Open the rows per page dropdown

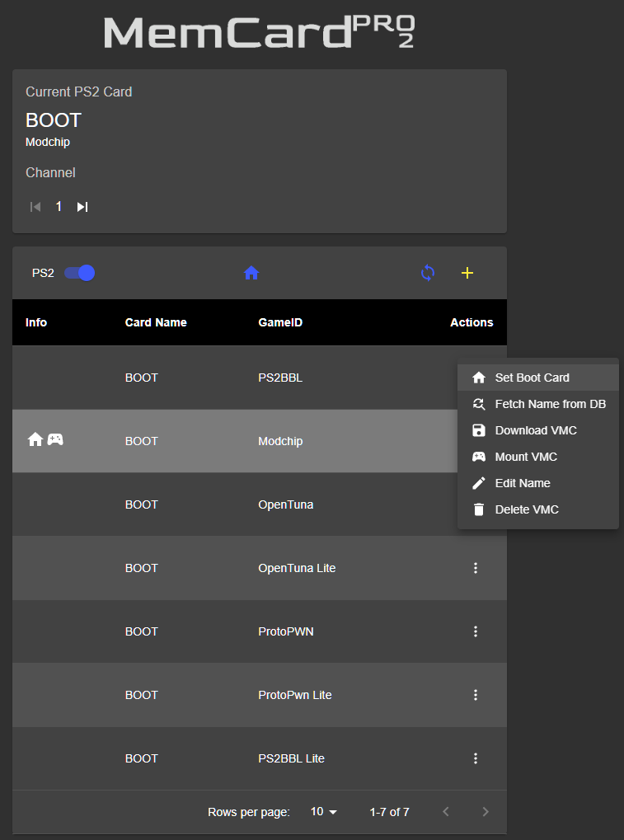tap(324, 812)
